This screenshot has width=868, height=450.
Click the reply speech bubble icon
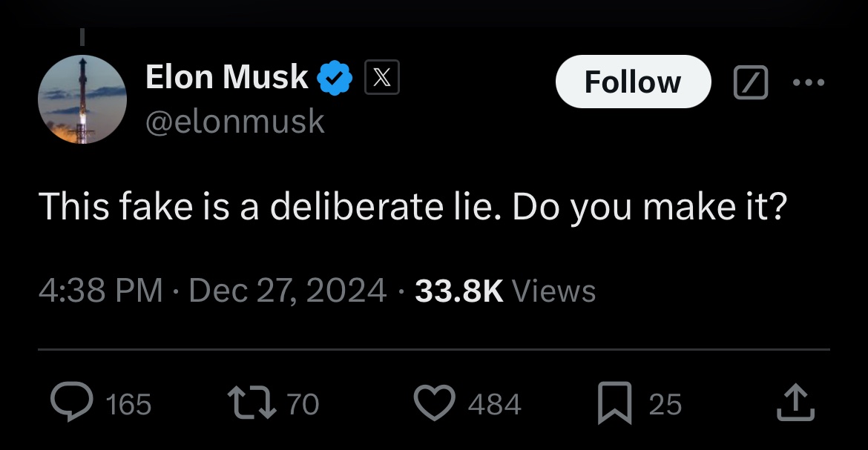pyautogui.click(x=70, y=403)
